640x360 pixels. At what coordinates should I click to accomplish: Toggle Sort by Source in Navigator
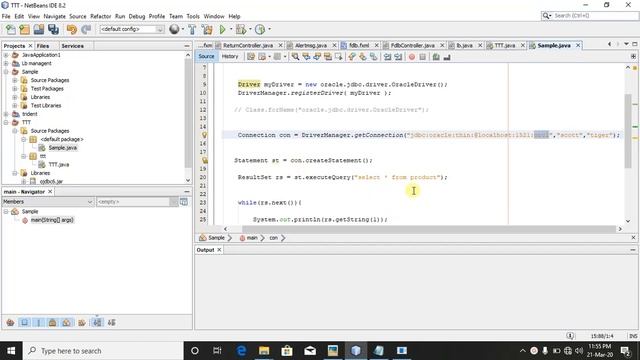coord(111,322)
